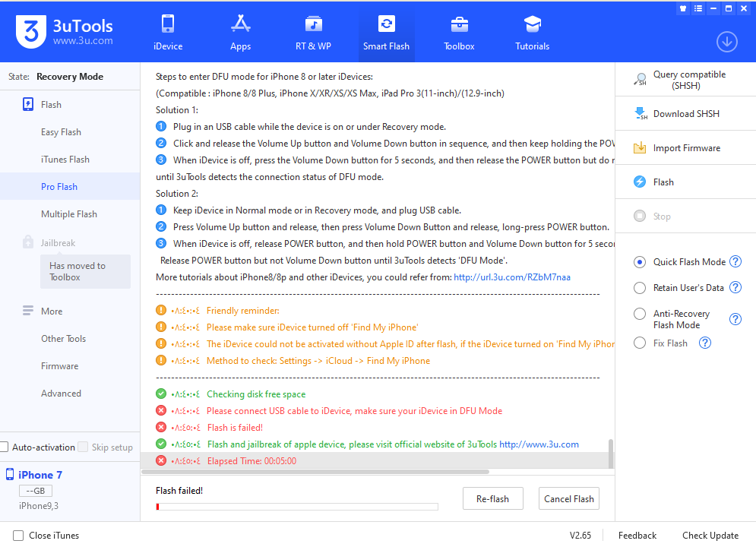This screenshot has height=547, width=756.
Task: Click the iPhone 7 device name
Action: [x=40, y=475]
